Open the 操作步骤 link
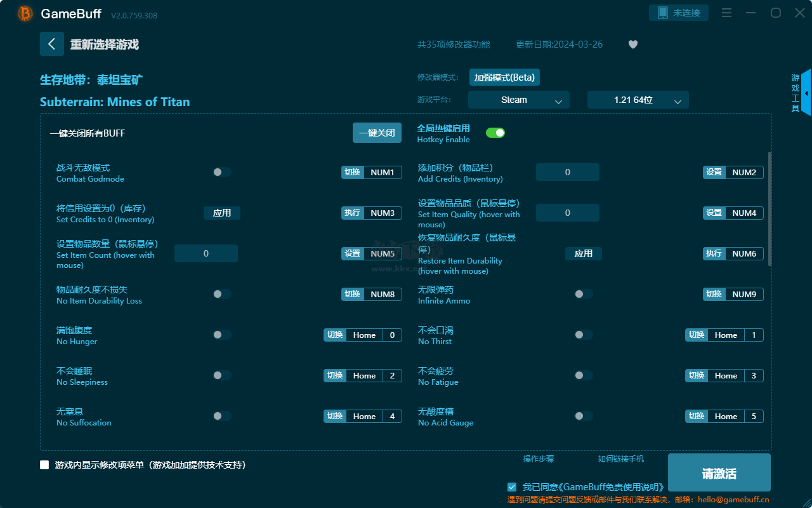The image size is (812, 508). (x=539, y=458)
